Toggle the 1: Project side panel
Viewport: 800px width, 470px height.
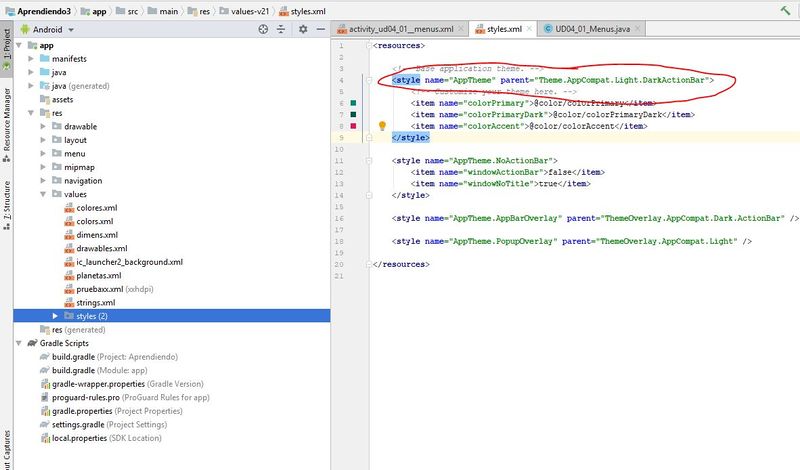[x=7, y=48]
